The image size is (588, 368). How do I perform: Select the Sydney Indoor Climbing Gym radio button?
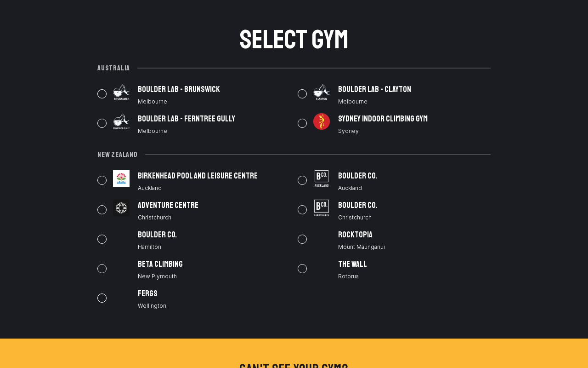point(302,123)
